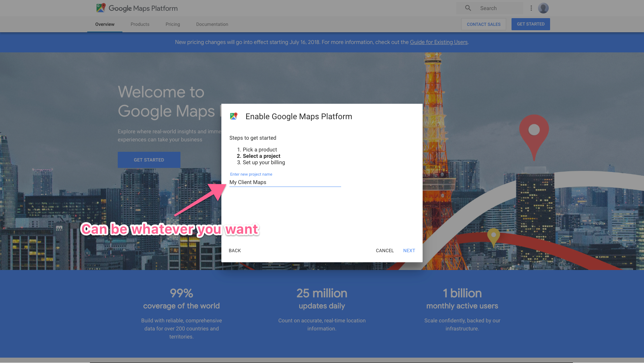Click the Google Maps Platform logo icon
Screen dimensions: 644x363
tap(101, 8)
